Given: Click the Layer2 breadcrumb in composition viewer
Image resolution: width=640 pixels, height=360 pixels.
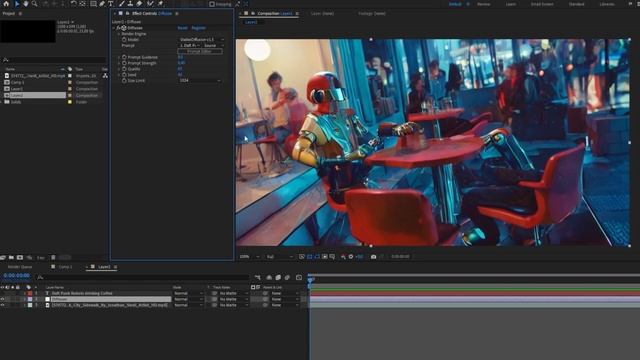Looking at the screenshot, I should (251, 22).
